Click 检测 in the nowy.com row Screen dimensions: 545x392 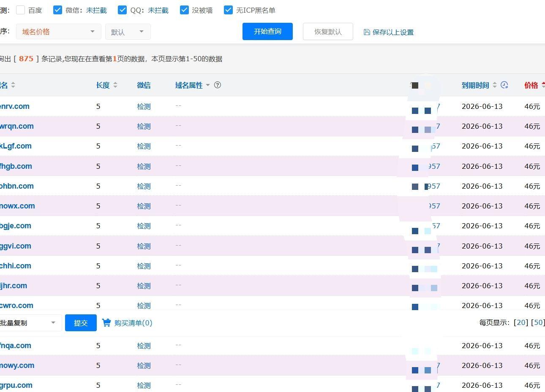tap(144, 365)
